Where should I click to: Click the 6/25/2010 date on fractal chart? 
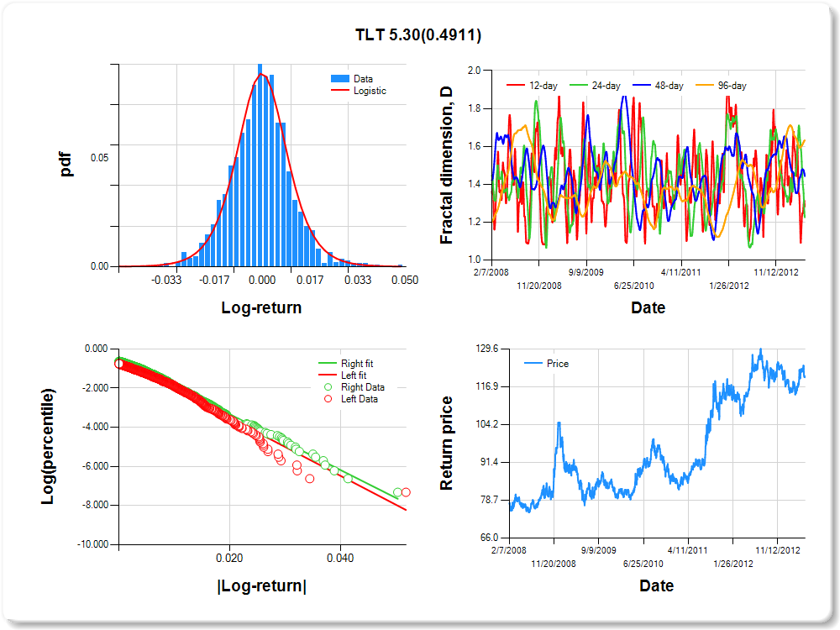pos(633,286)
